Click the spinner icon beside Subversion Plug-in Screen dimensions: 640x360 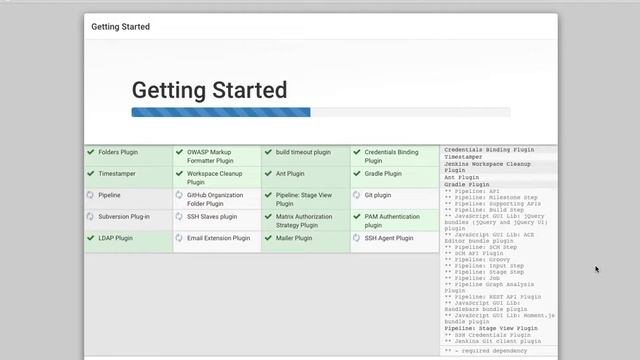point(90,216)
